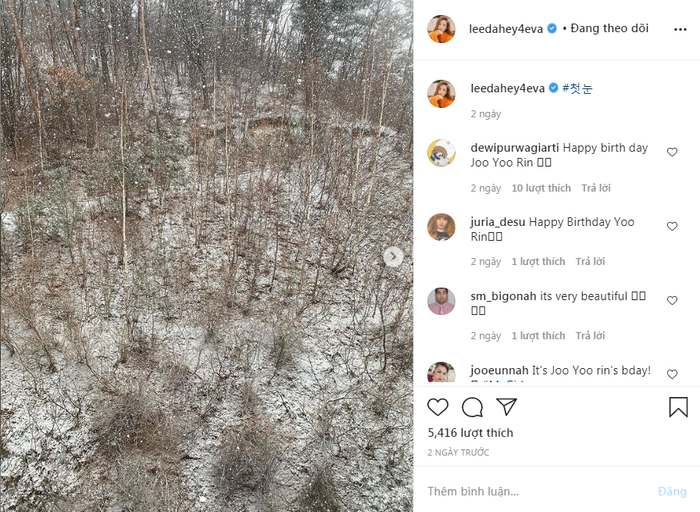700x512 pixels.
Task: Like sm_bigonah's comment
Action: coord(672,301)
